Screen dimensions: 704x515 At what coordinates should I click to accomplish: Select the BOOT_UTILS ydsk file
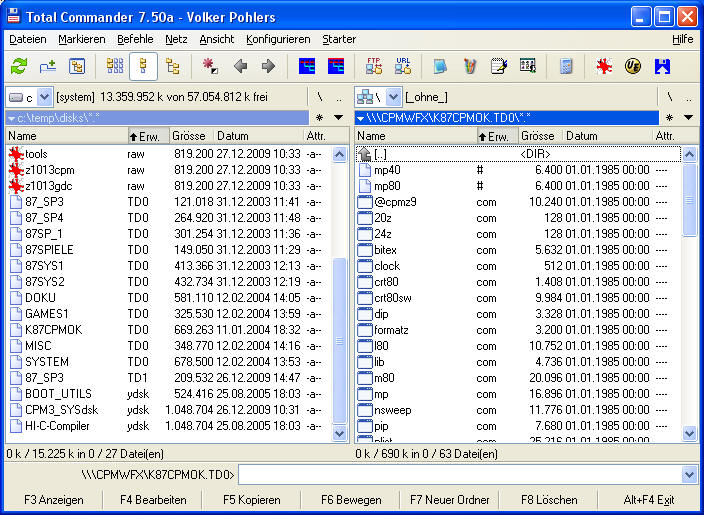click(168, 394)
